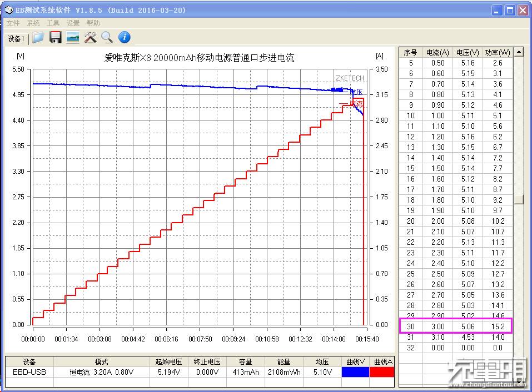Select row 10 with current 1.00
Viewport: 532px width, 392px height.
click(x=456, y=115)
